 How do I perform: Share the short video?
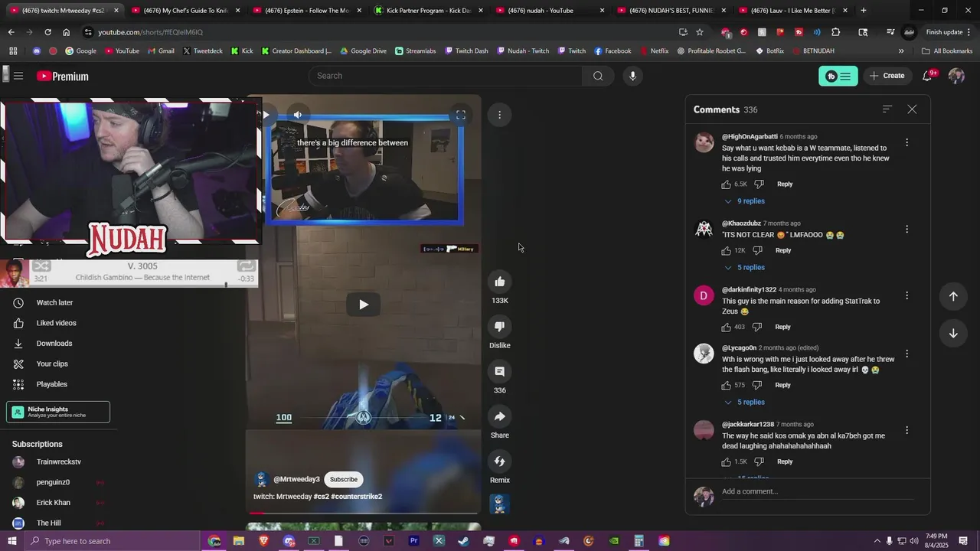[x=499, y=417]
